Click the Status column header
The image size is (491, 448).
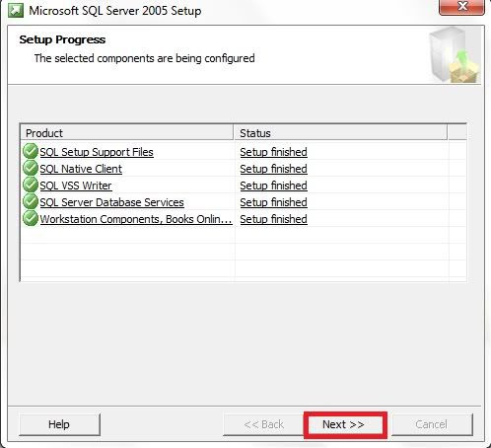point(340,133)
